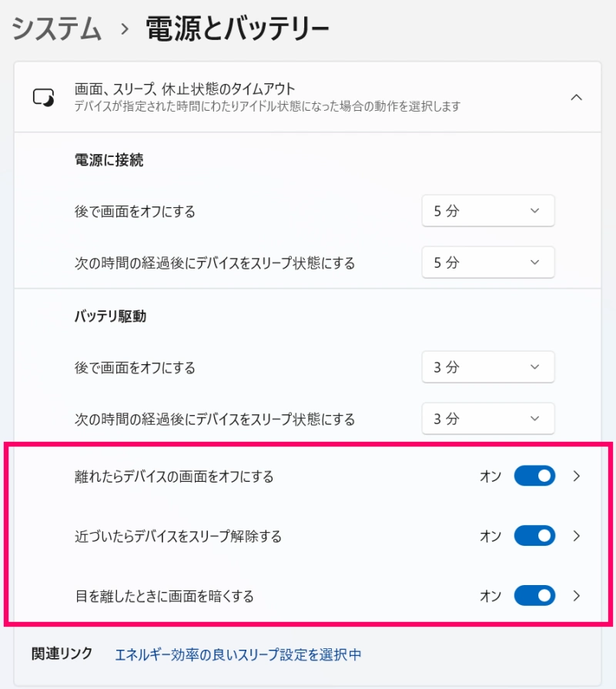Open the plugged-in device sleep time dropdown
Viewport: 616px width, 689px height.
pyautogui.click(x=488, y=263)
